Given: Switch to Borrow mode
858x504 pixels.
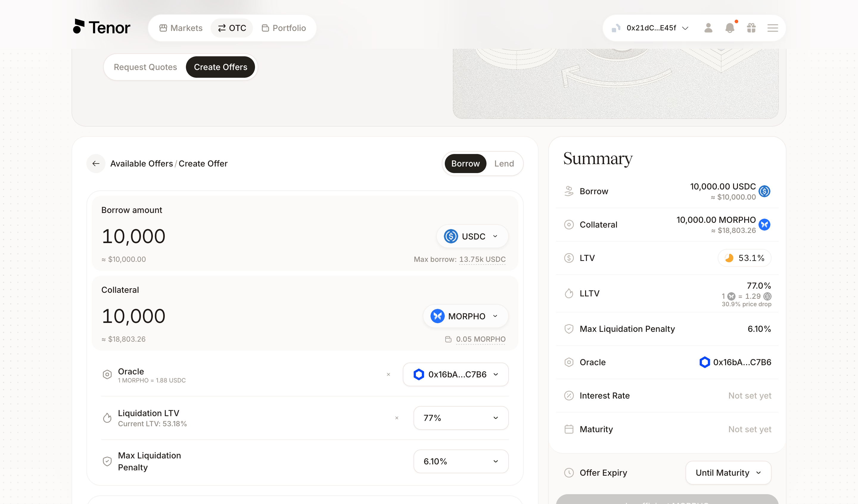Looking at the screenshot, I should [x=465, y=164].
